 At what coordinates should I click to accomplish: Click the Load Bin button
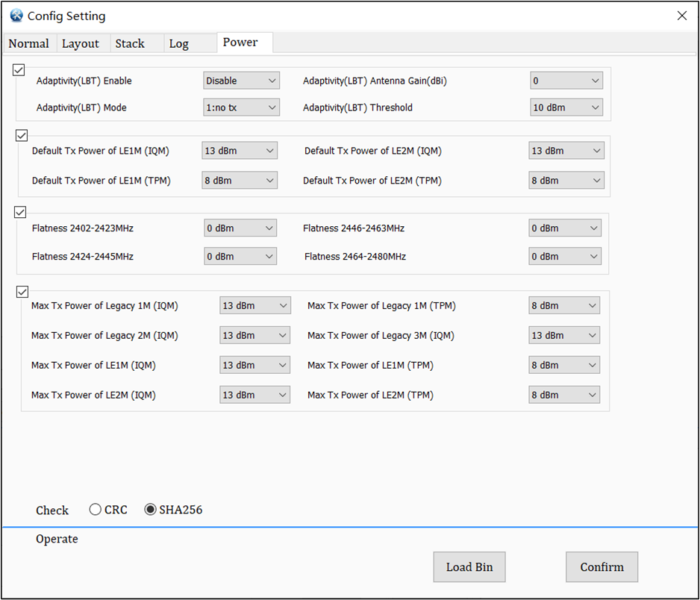[469, 567]
